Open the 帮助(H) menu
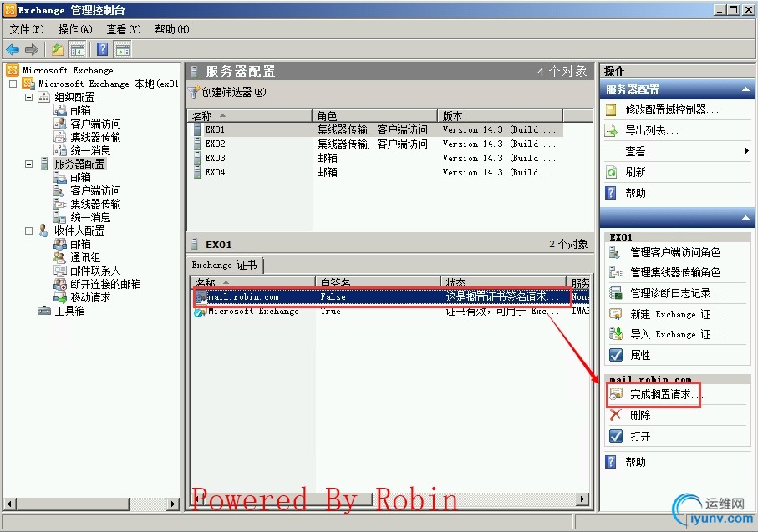 (172, 29)
